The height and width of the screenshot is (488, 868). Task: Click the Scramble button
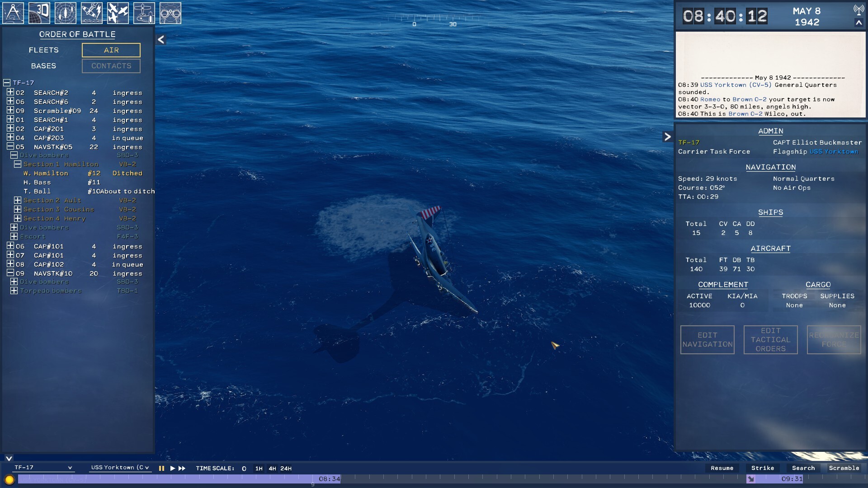coord(844,468)
